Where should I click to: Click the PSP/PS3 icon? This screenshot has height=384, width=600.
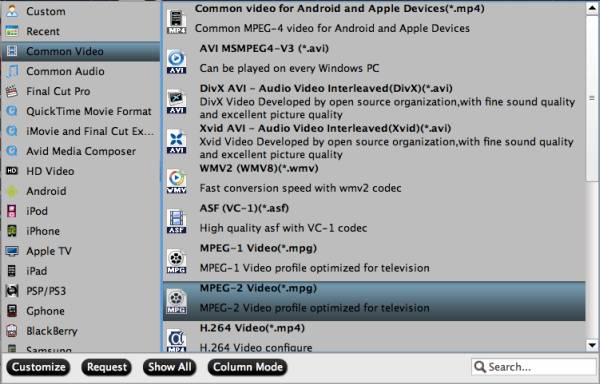pos(12,291)
